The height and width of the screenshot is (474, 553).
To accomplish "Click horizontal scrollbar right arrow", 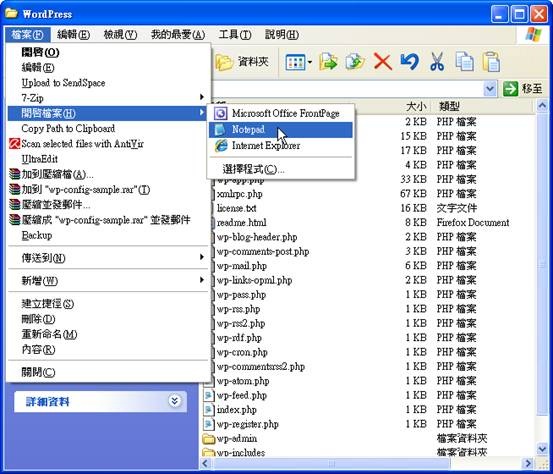I will coord(528,463).
